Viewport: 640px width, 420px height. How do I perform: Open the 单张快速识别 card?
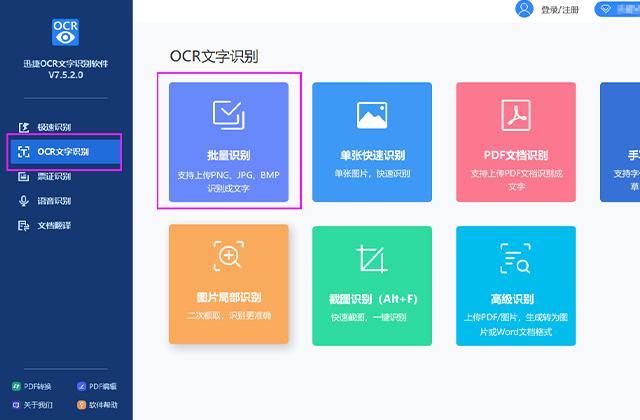[x=372, y=142]
